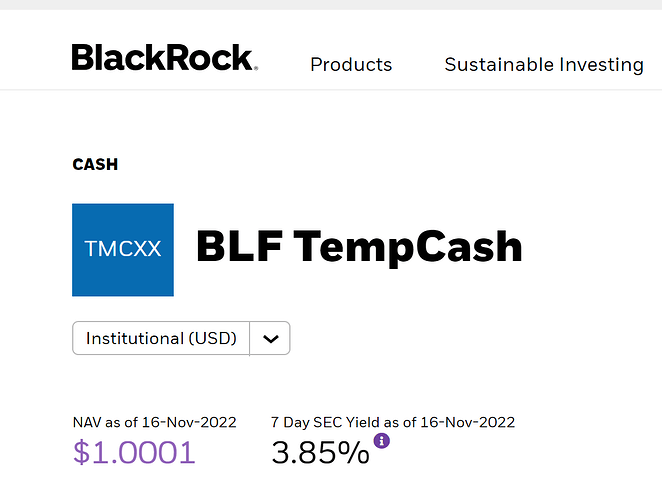Select the Institutional (USD) share class box
The image size is (662, 500).
161,338
